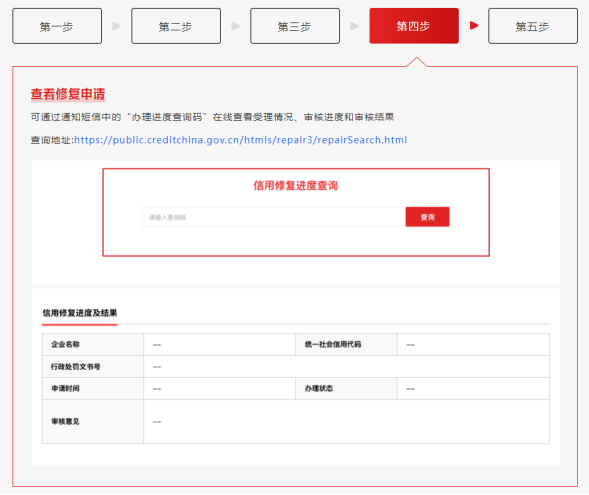
Task: Click the 行政处罚文书号 table cell
Action: [93, 367]
